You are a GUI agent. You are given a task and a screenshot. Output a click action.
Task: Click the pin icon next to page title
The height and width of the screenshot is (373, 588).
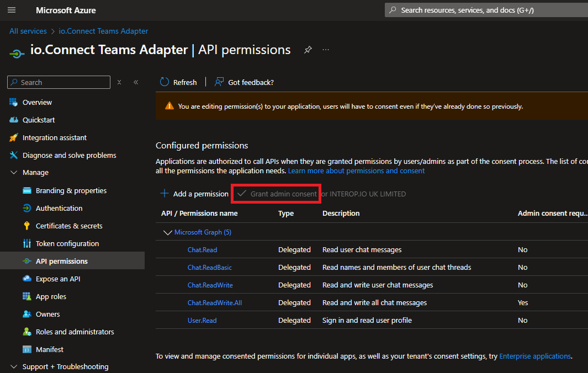point(308,50)
